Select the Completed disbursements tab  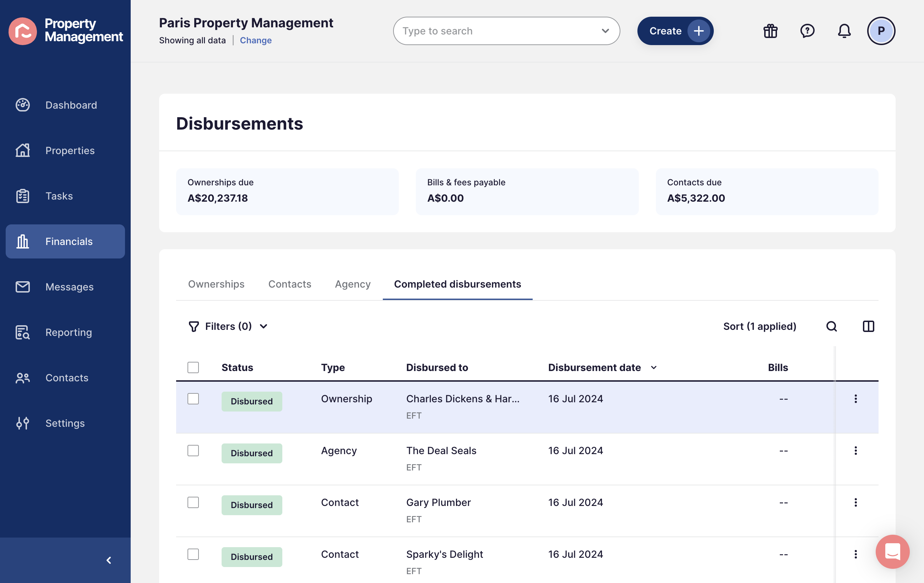pyautogui.click(x=457, y=284)
